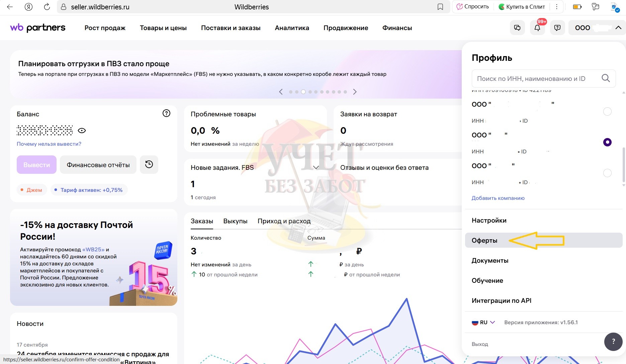The image size is (626, 364).
Task: Click the magnifier icon in profile search
Action: [606, 78]
